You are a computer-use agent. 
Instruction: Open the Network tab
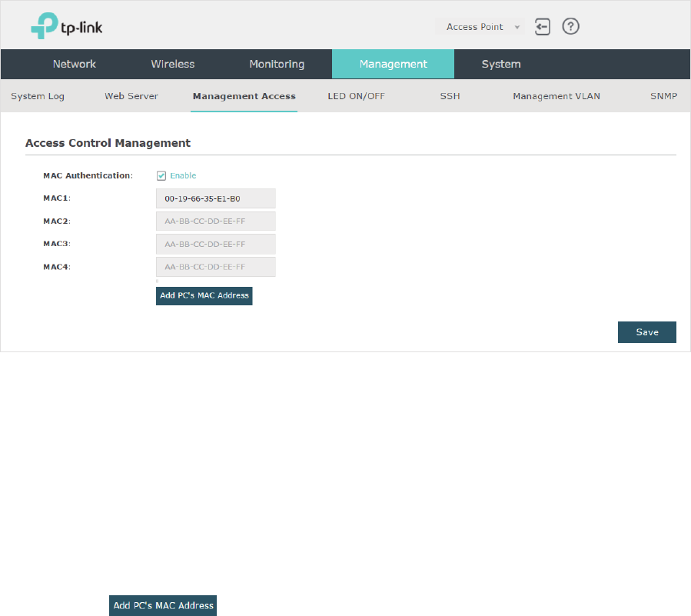[74, 64]
